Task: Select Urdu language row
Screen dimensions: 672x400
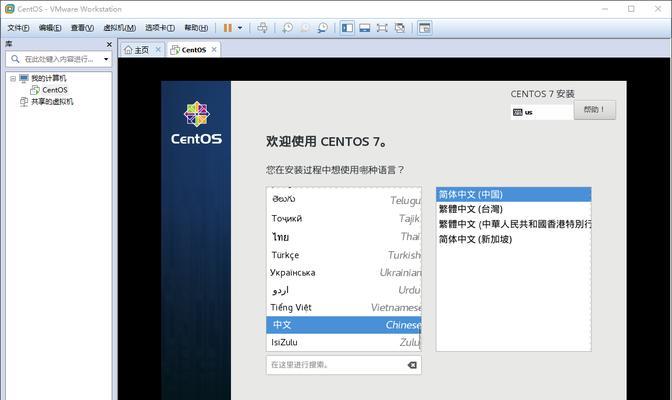Action: (x=344, y=290)
